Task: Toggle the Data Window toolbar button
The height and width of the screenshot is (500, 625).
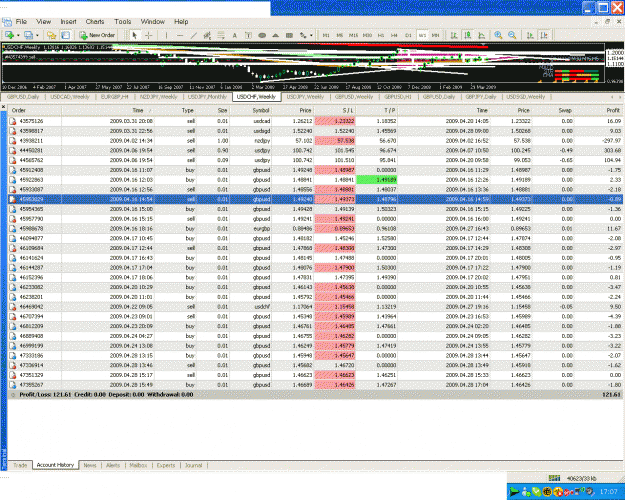Action: point(65,35)
